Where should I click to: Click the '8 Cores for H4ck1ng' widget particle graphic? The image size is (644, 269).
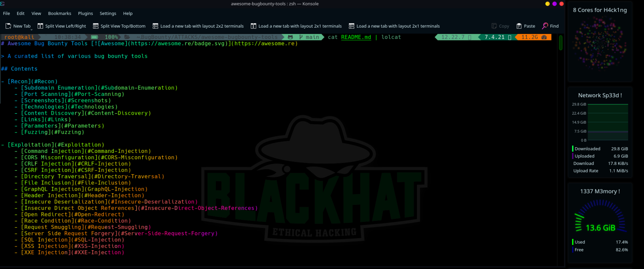[x=600, y=43]
